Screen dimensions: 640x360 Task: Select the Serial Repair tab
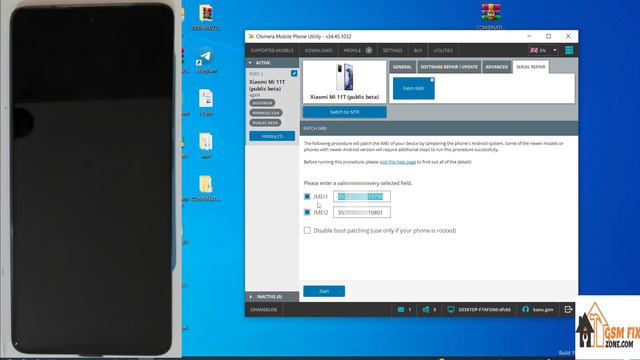pyautogui.click(x=531, y=67)
